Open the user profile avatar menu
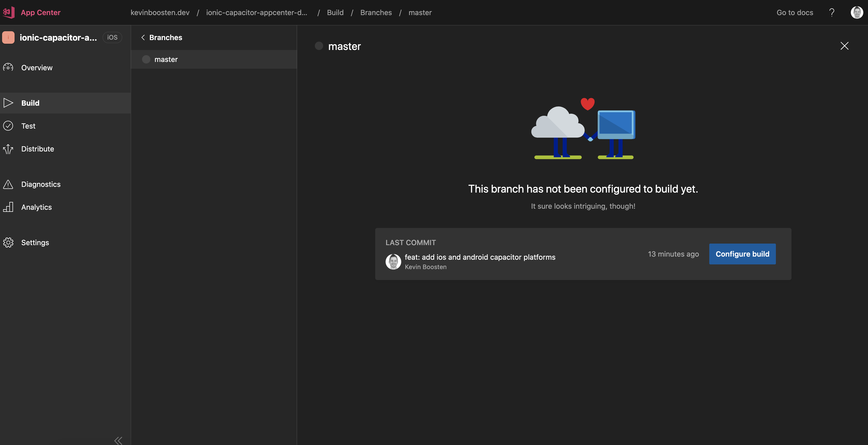 click(857, 12)
